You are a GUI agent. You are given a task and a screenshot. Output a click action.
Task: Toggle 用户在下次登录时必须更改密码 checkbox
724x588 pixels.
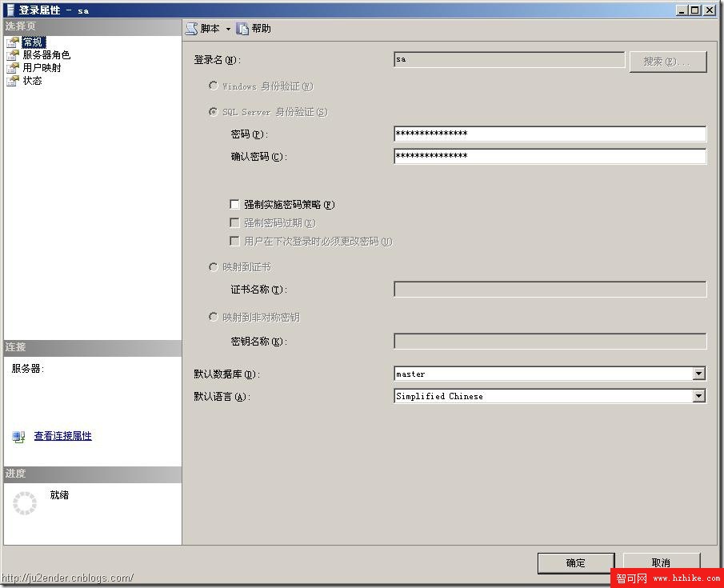(x=234, y=241)
